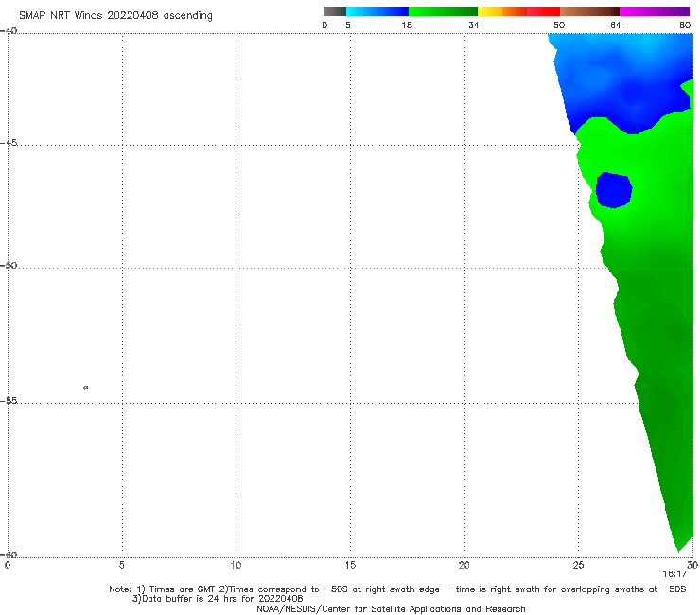
Task: Click the yellow-orange segment of the color bar
Action: pyautogui.click(x=501, y=11)
